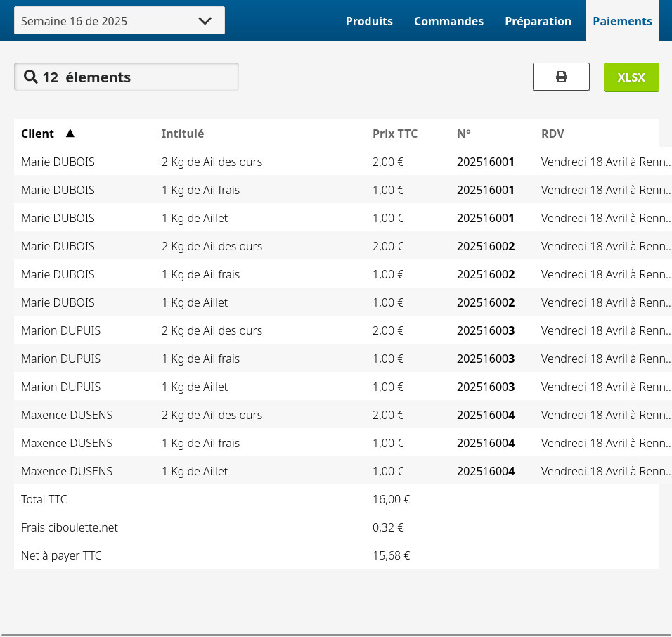Sort by the N° column header
The image size is (672, 637).
(x=464, y=134)
